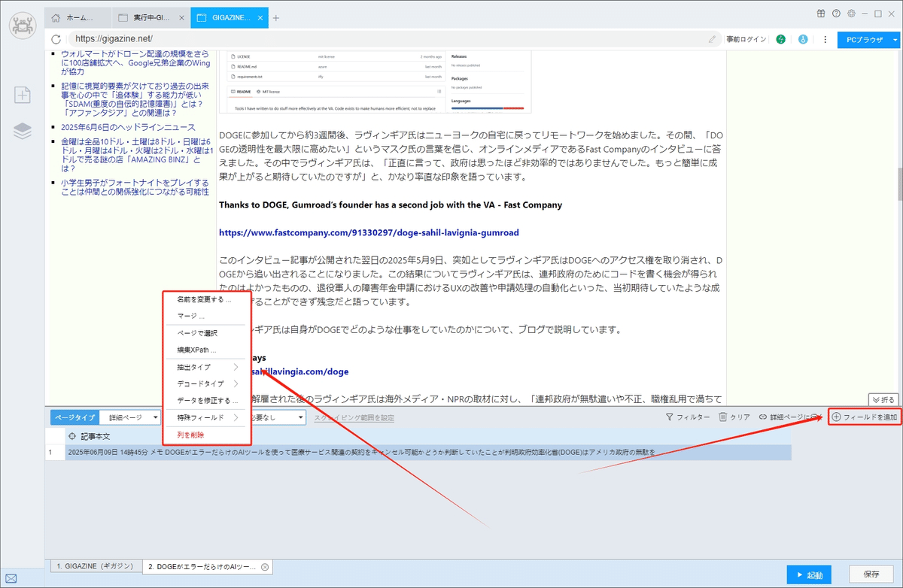
Task: Switch to the 1. GIGAZINE（ギガジン）bottom tab
Action: (96, 566)
